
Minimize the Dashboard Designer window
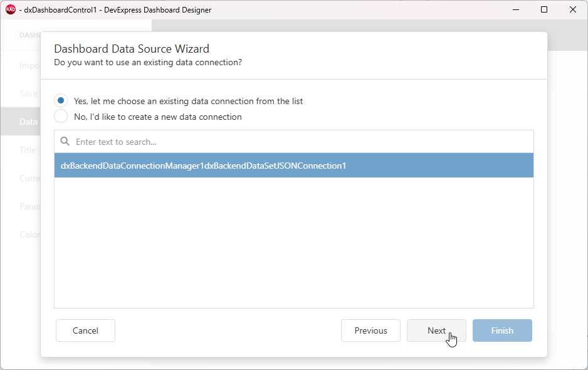coord(515,9)
